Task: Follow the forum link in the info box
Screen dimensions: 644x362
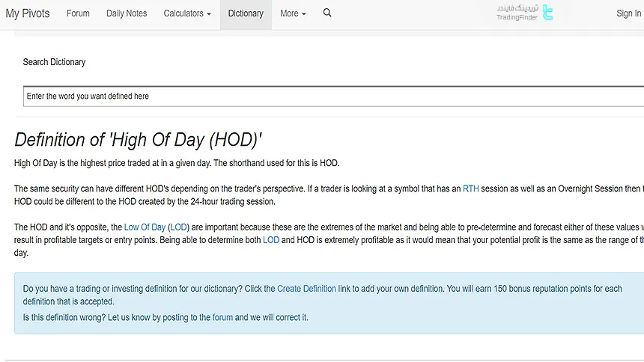Action: (x=222, y=317)
